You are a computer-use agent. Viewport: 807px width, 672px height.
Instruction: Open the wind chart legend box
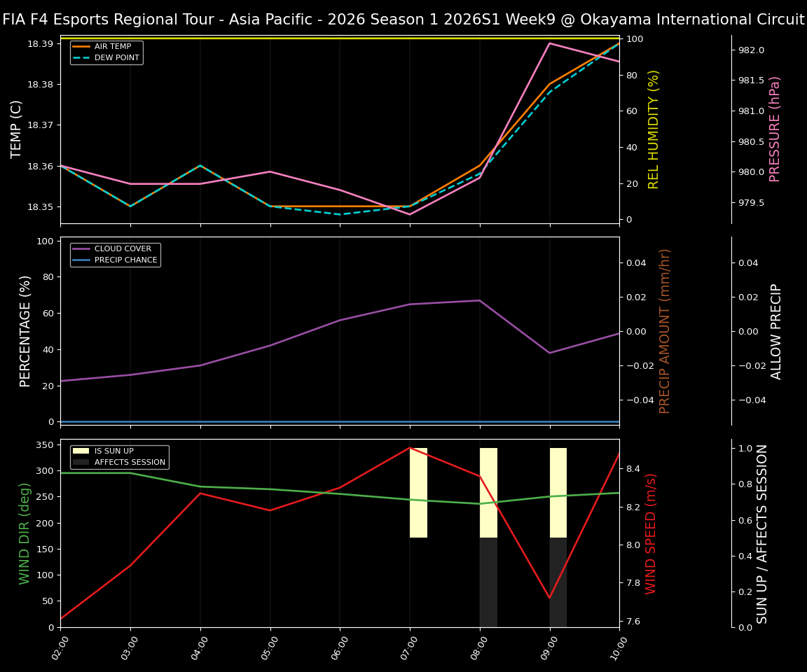click(118, 456)
